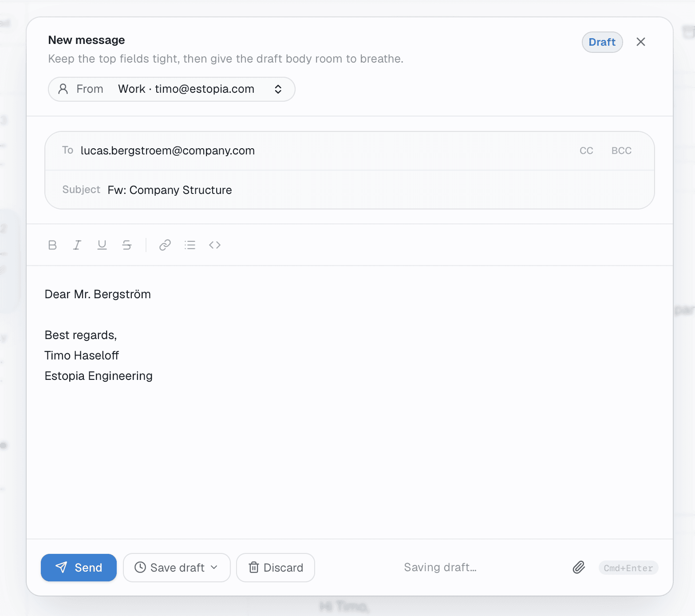Add CC recipients

point(586,151)
